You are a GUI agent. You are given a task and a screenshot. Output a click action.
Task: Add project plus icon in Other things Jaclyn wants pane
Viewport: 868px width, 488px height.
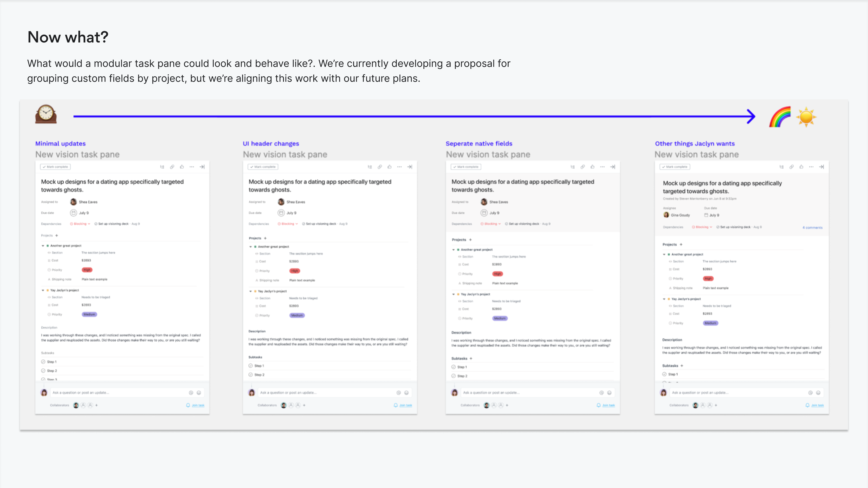pos(681,244)
